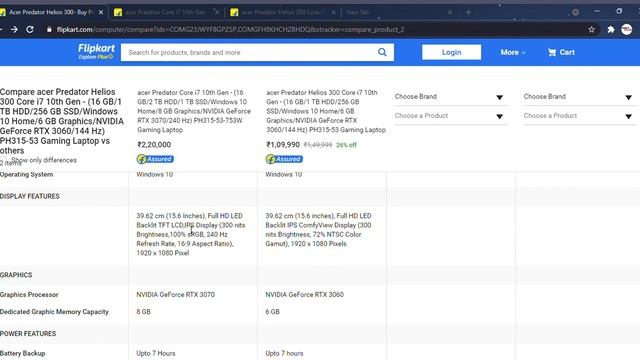Open RTX 3070 PH315-53-753W laptop title link
The image size is (640, 360).
pyautogui.click(x=194, y=111)
